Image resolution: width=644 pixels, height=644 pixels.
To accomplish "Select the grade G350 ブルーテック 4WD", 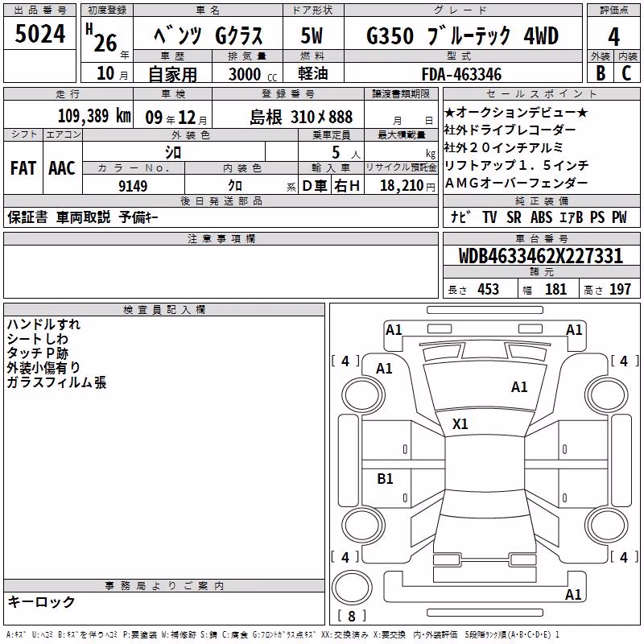I will point(462,35).
